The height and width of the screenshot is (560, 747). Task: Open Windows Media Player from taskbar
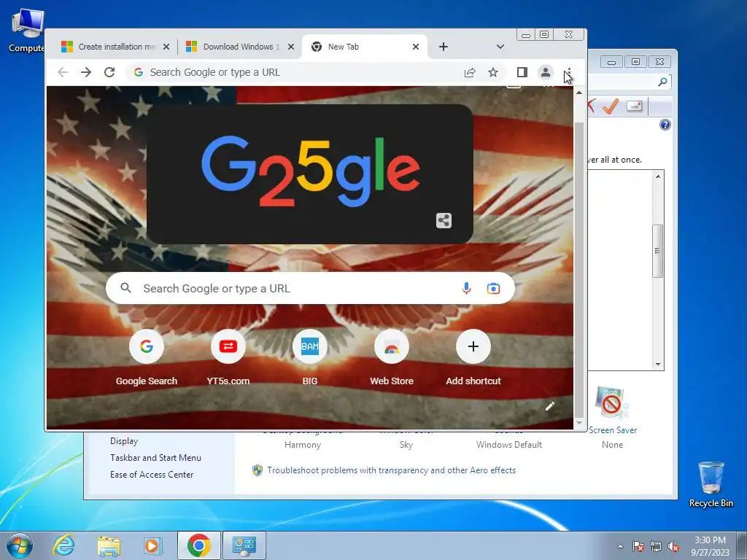pyautogui.click(x=152, y=545)
